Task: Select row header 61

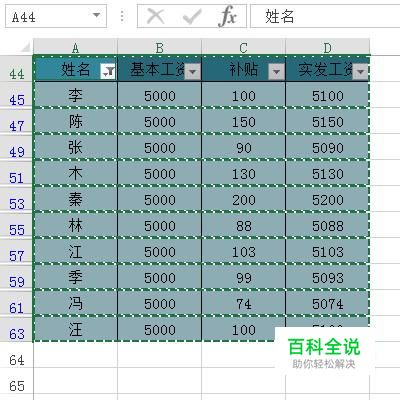Action: pos(17,303)
